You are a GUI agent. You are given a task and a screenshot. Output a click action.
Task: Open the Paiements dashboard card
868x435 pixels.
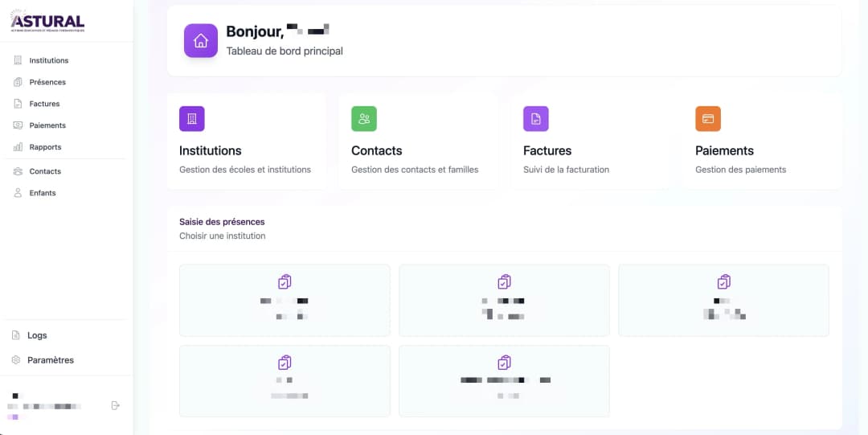[x=762, y=141]
